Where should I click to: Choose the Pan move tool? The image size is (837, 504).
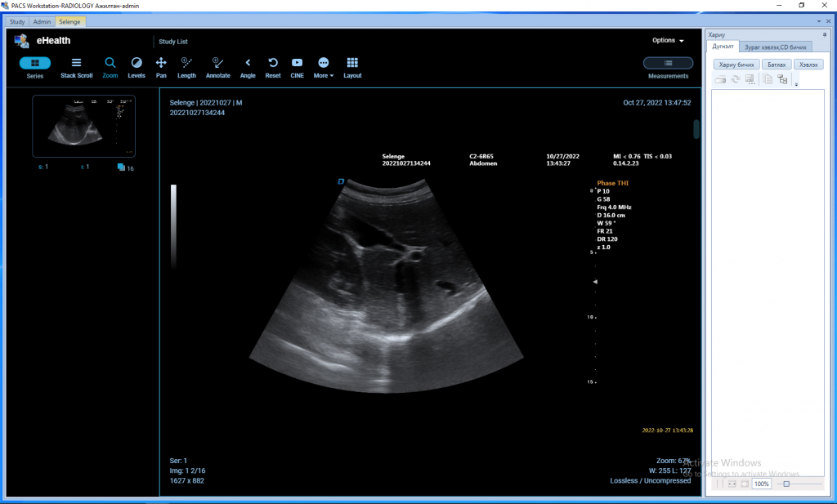(x=161, y=68)
